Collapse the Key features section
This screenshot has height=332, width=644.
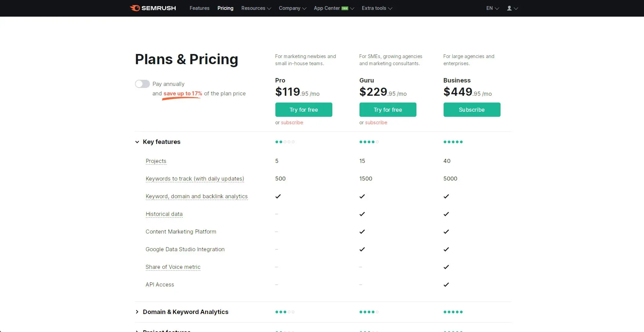click(x=158, y=142)
